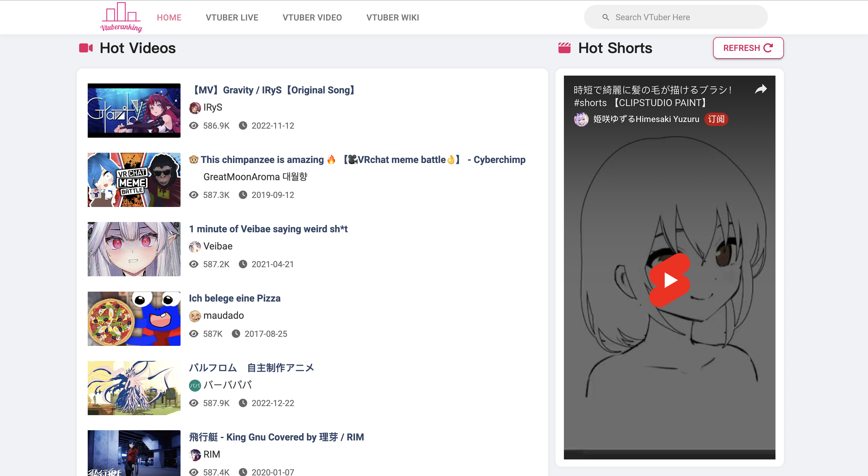Subscribe using the red 订阅 button
Image resolution: width=868 pixels, height=476 pixels.
716,119
